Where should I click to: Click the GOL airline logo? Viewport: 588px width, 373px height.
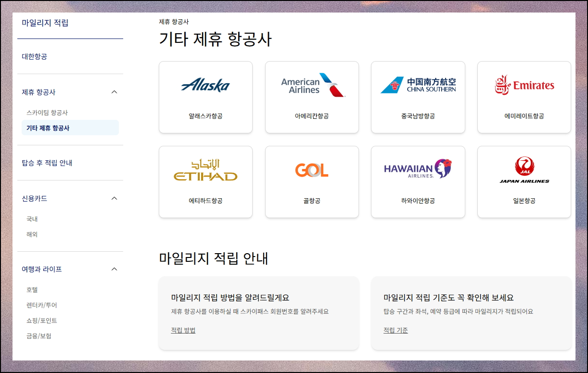(312, 170)
